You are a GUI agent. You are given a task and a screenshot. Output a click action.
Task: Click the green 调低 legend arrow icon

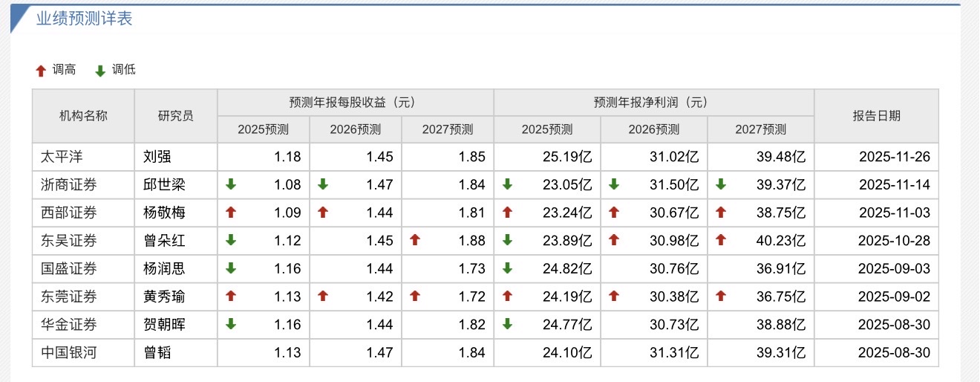(100, 71)
